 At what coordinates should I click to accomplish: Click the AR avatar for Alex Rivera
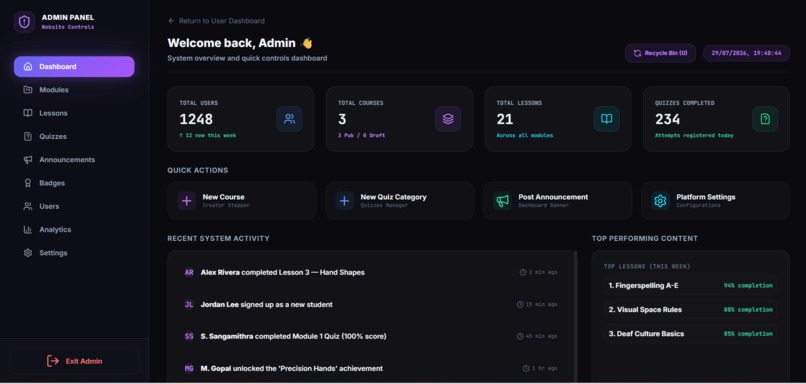coord(189,272)
